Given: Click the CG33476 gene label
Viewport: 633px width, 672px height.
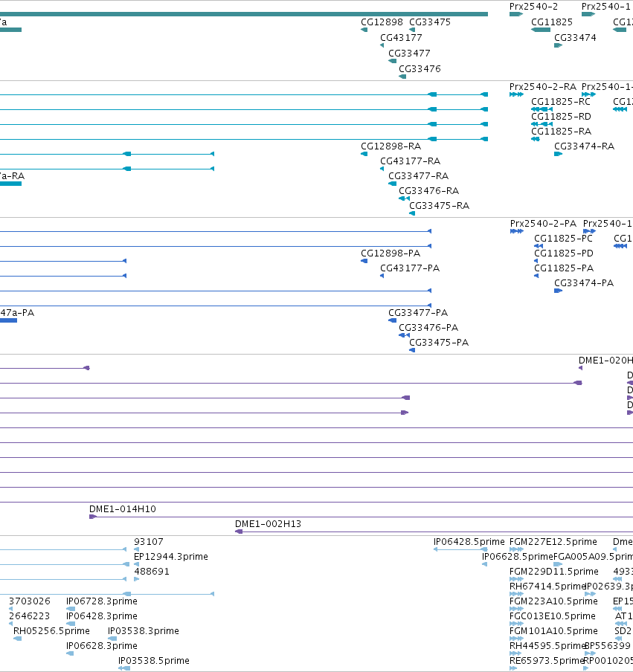Looking at the screenshot, I should (420, 68).
